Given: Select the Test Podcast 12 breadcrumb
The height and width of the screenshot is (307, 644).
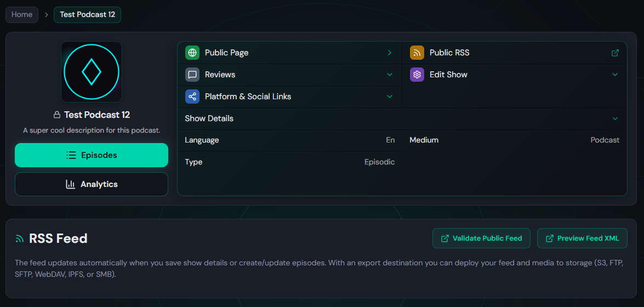Looking at the screenshot, I should point(88,14).
